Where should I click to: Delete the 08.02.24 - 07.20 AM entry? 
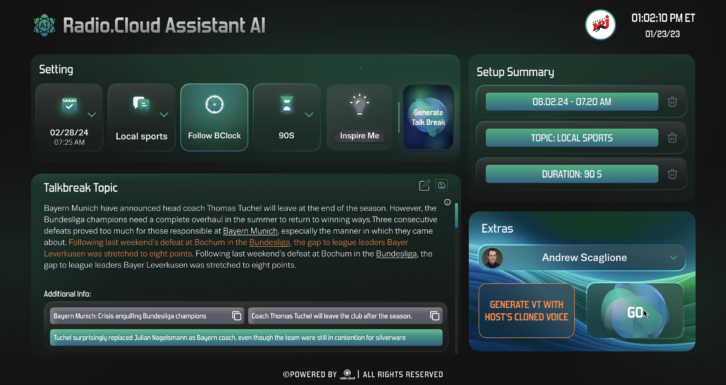672,102
